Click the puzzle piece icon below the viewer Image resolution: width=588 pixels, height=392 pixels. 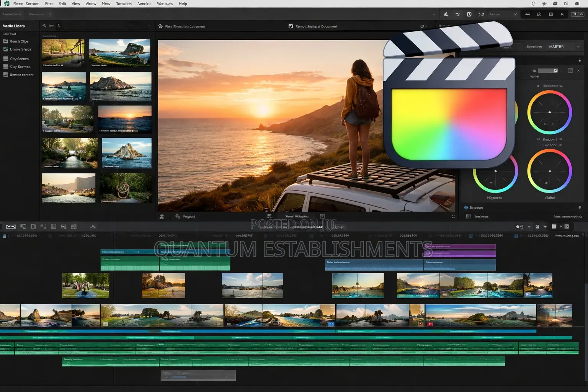coord(162,216)
